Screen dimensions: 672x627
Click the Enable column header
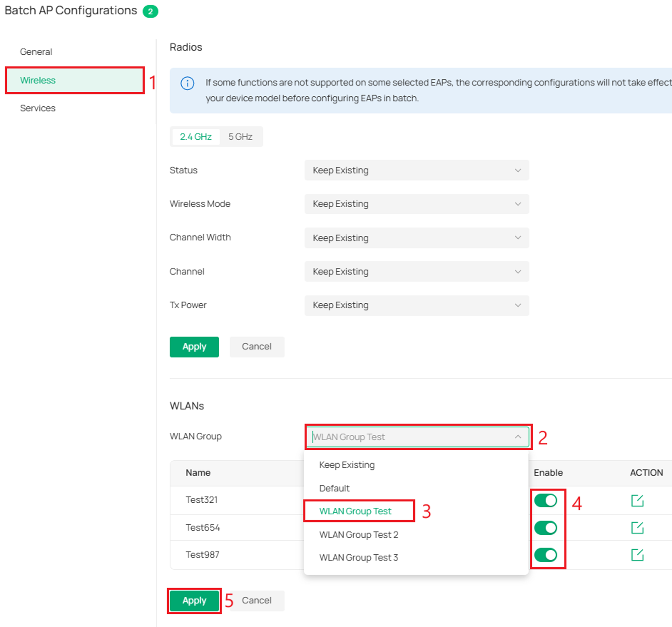[548, 473]
